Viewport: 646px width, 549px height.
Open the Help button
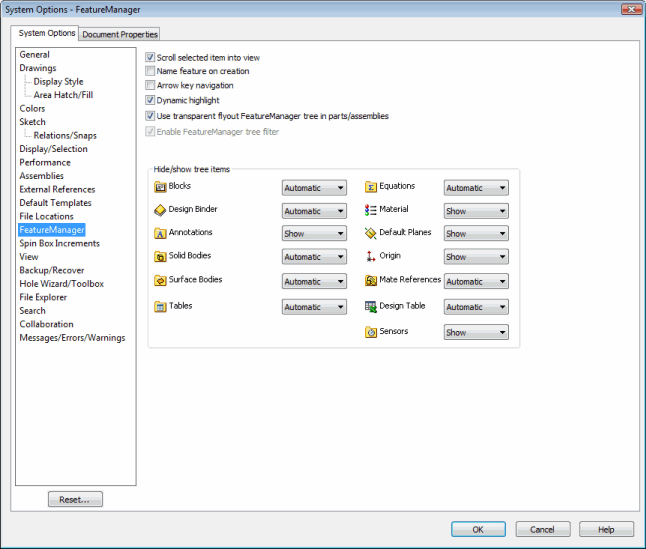coord(606,529)
